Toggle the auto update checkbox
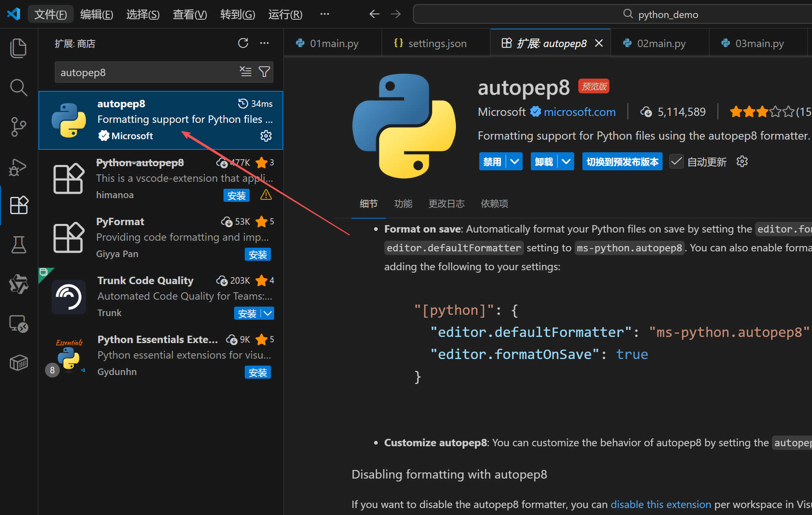Viewport: 812px width, 515px height. 677,162
